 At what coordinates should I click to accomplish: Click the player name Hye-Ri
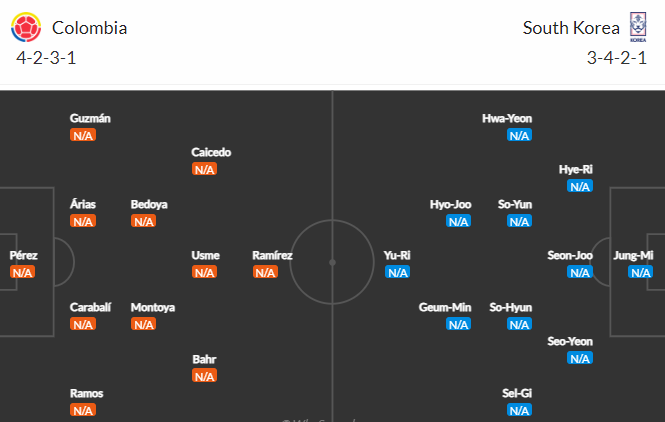[576, 170]
